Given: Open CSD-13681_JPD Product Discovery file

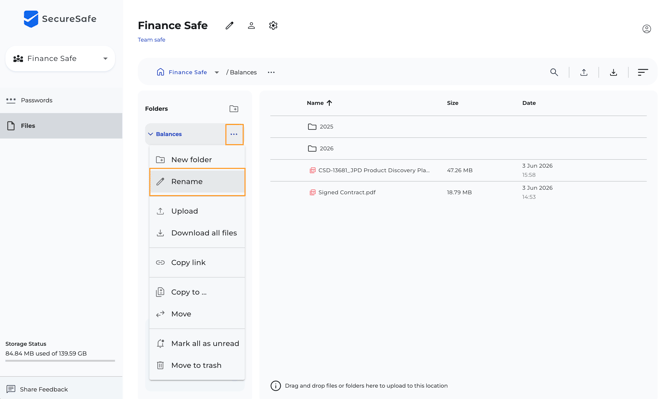Looking at the screenshot, I should (x=374, y=170).
